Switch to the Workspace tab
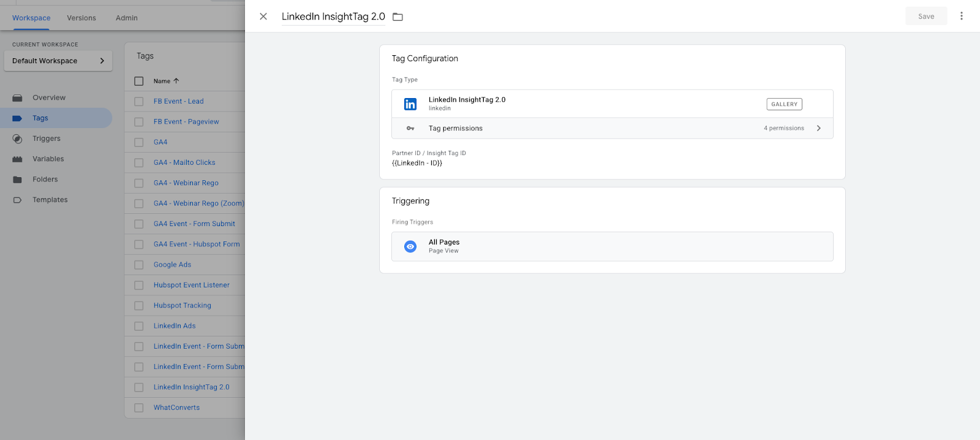This screenshot has width=980, height=440. coord(31,18)
